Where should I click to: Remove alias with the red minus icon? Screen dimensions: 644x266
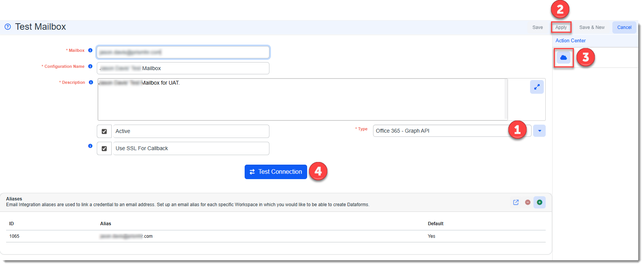coord(528,202)
